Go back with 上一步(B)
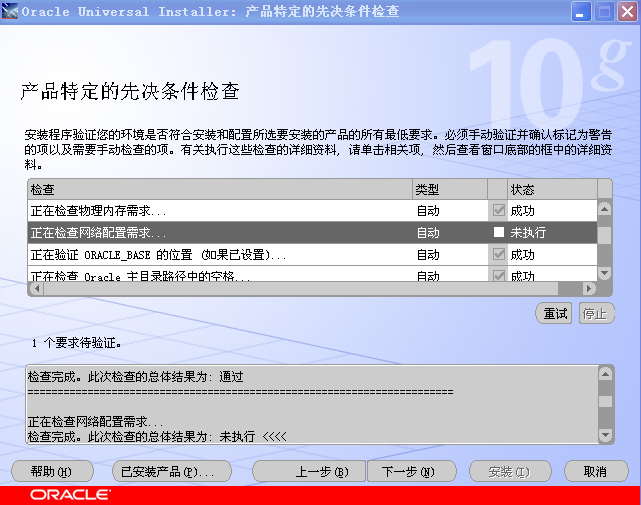Viewport: 641px width, 505px height. coord(309,471)
